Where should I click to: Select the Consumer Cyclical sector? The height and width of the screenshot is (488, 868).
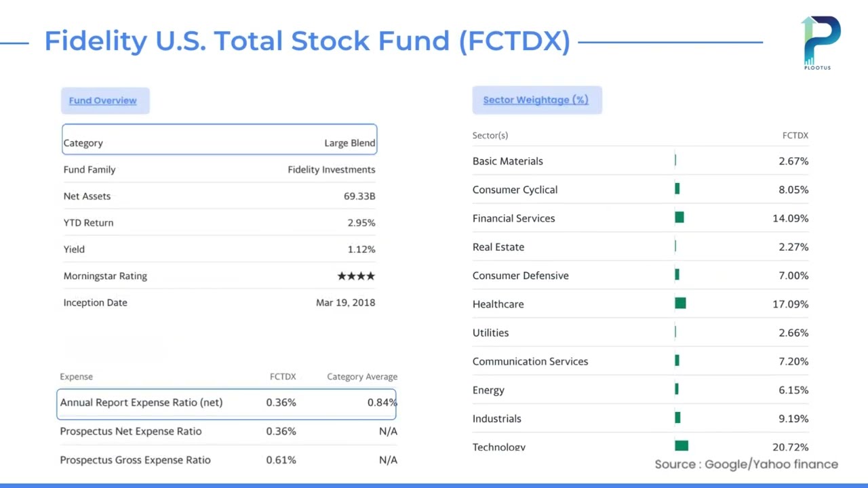(x=515, y=190)
